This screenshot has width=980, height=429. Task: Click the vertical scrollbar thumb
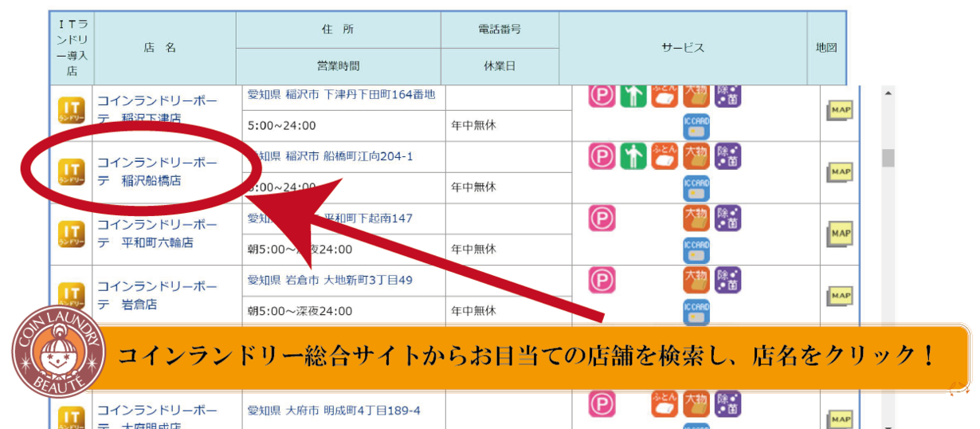[888, 158]
